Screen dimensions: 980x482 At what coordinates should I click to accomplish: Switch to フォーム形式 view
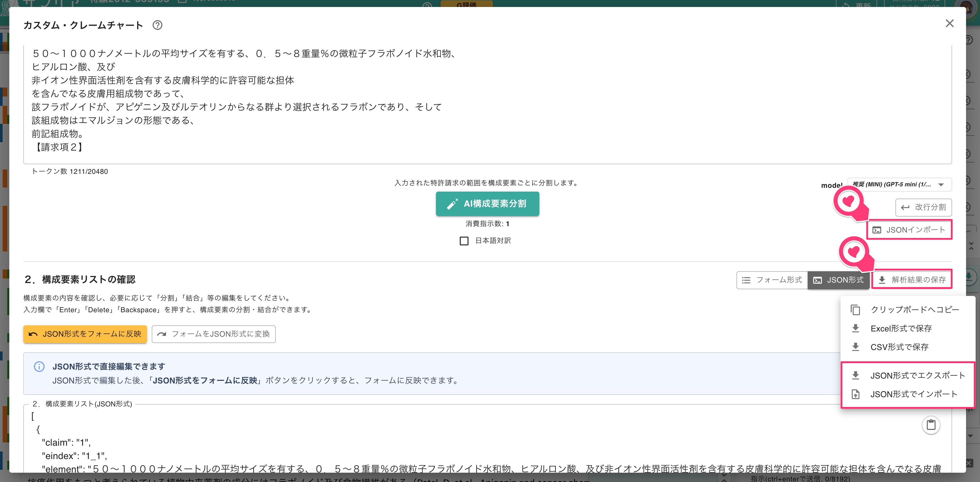[772, 280]
